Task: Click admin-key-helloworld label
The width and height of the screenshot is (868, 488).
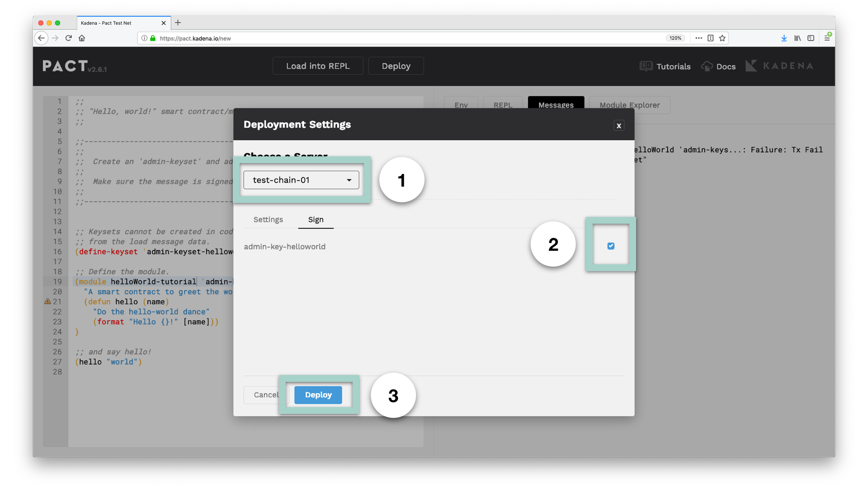Action: 284,247
